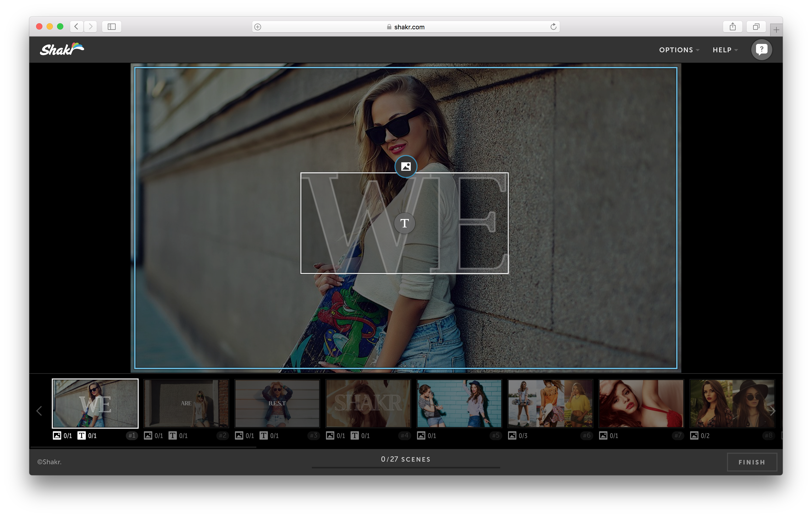Click the Shakr logo
The height and width of the screenshot is (517, 812).
(x=62, y=49)
